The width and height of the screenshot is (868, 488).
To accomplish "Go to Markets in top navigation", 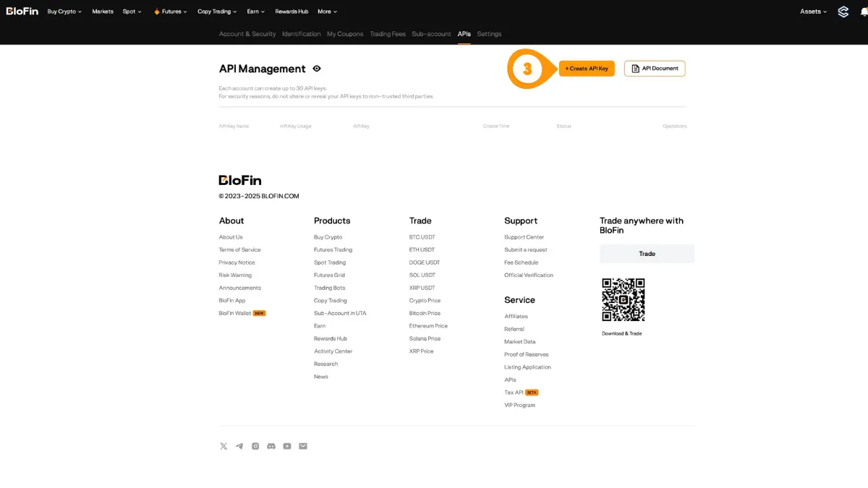I will tap(103, 12).
